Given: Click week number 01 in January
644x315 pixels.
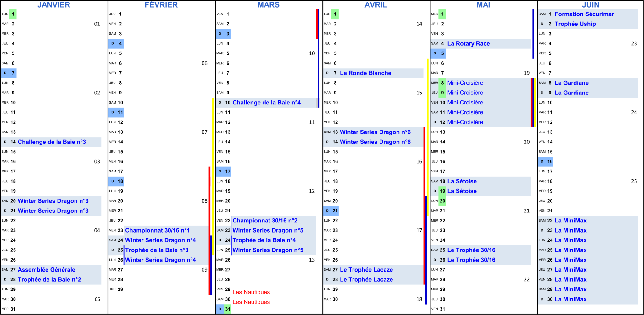Looking at the screenshot, I should pos(97,24).
